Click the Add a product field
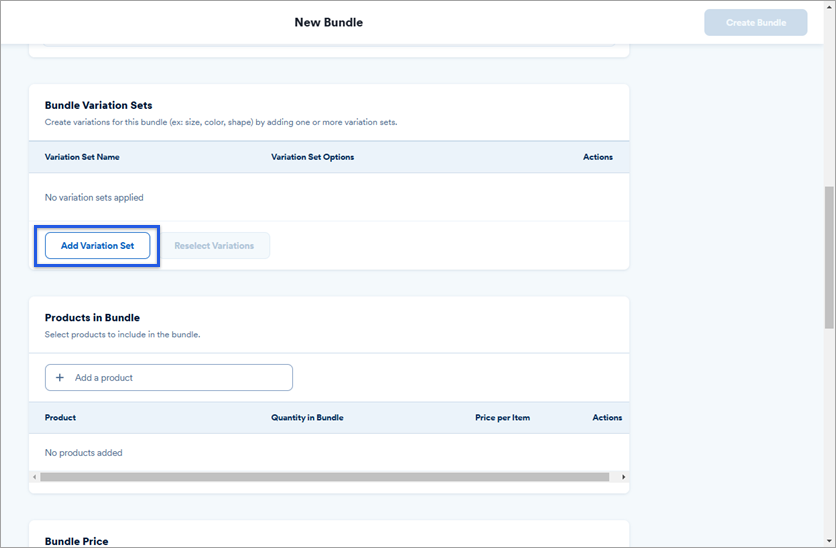This screenshot has width=836, height=548. pos(169,377)
